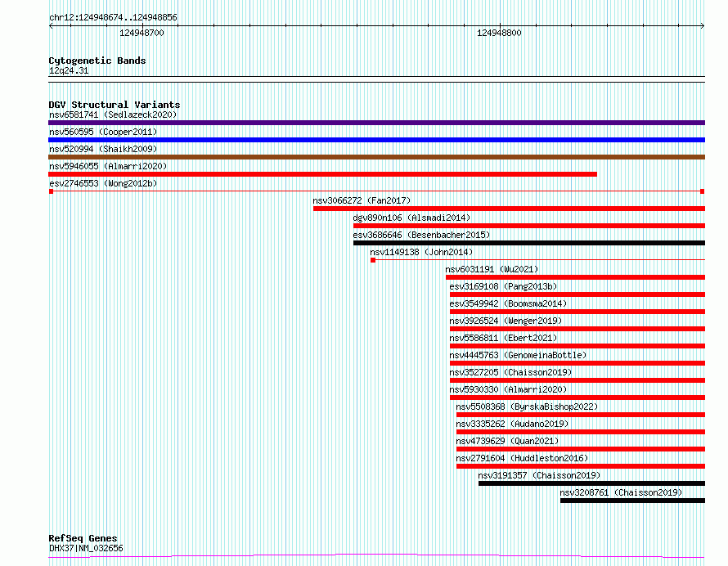This screenshot has width=728, height=566.
Task: Click the 124948800 ruler position label
Action: point(499,33)
